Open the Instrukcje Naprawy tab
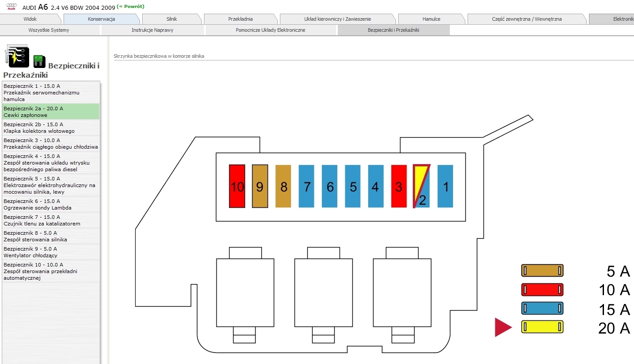The image size is (634, 364). (152, 30)
